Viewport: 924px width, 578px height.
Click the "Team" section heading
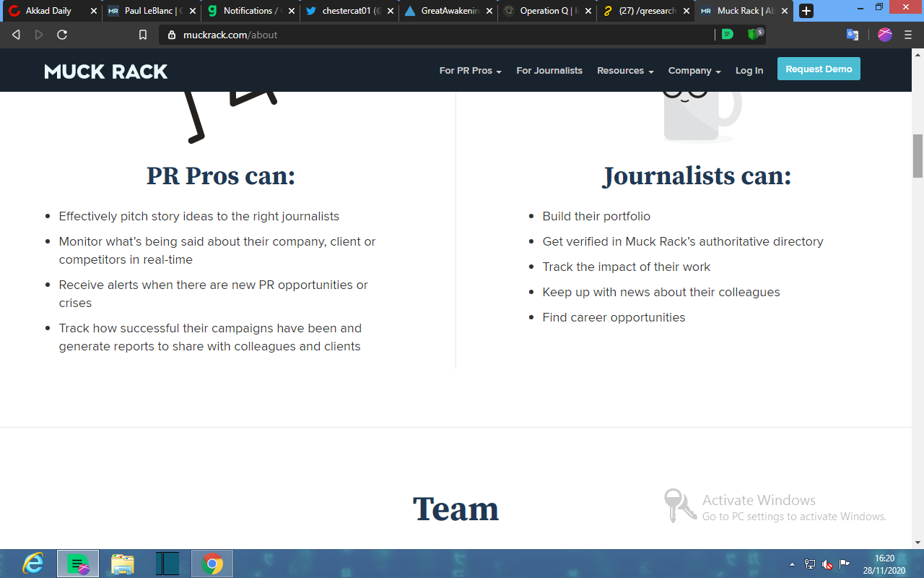tap(456, 509)
